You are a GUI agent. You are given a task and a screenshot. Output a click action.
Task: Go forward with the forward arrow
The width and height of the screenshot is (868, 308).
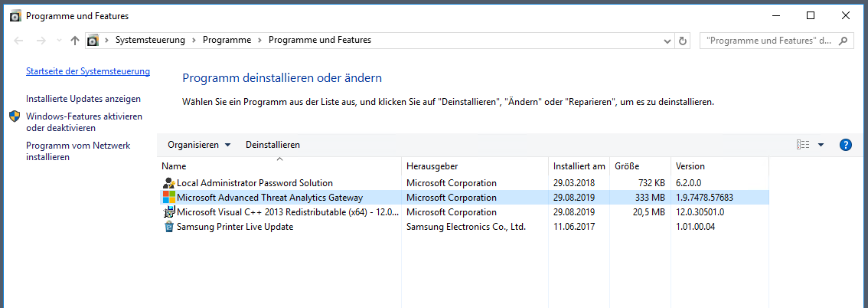[x=41, y=41]
